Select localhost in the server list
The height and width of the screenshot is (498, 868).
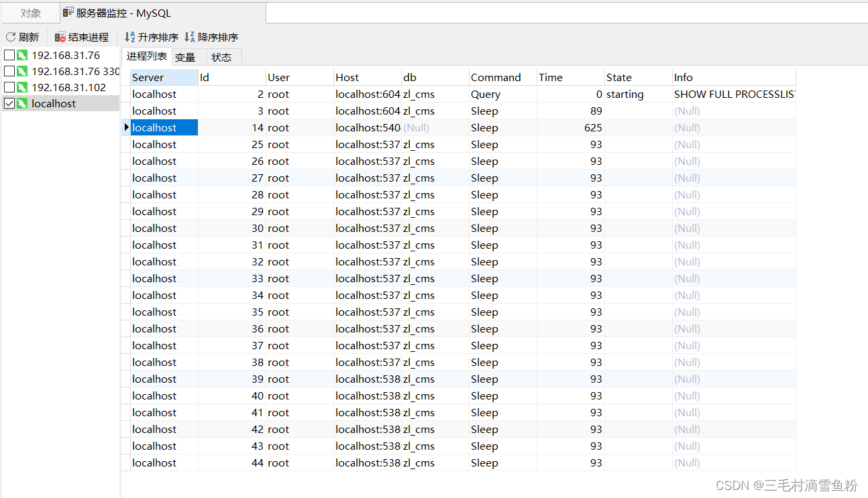pos(54,103)
